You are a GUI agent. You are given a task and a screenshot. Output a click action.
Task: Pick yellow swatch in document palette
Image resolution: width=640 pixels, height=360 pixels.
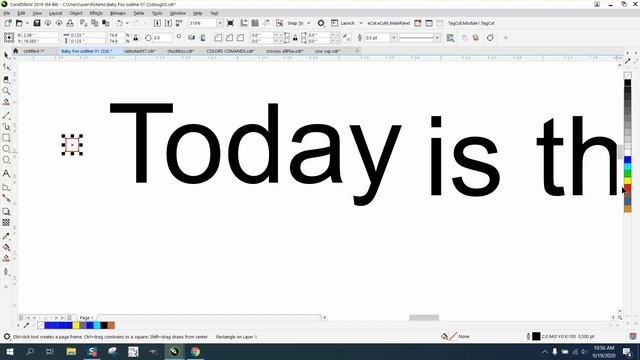click(x=76, y=325)
